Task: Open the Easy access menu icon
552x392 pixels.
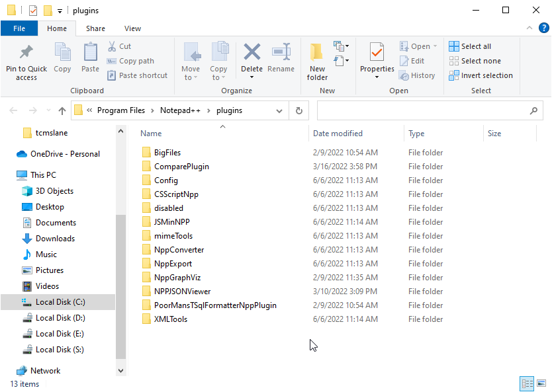Action: pyautogui.click(x=341, y=61)
